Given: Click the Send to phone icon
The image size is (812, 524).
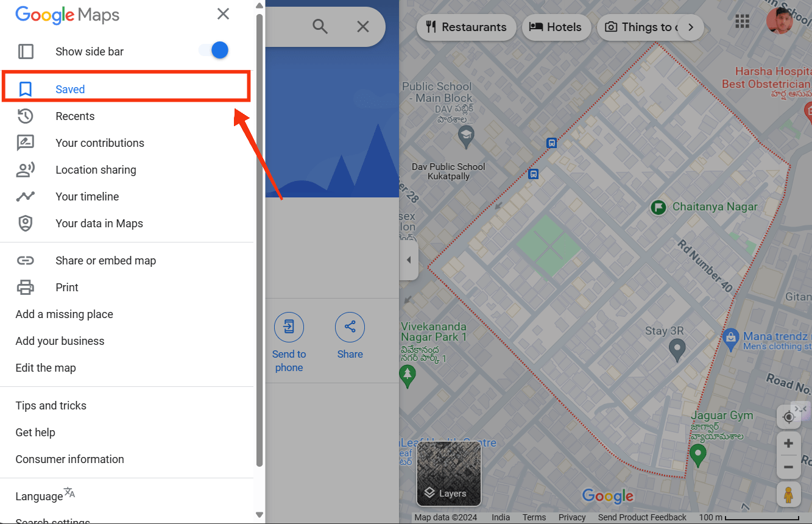Looking at the screenshot, I should [289, 327].
